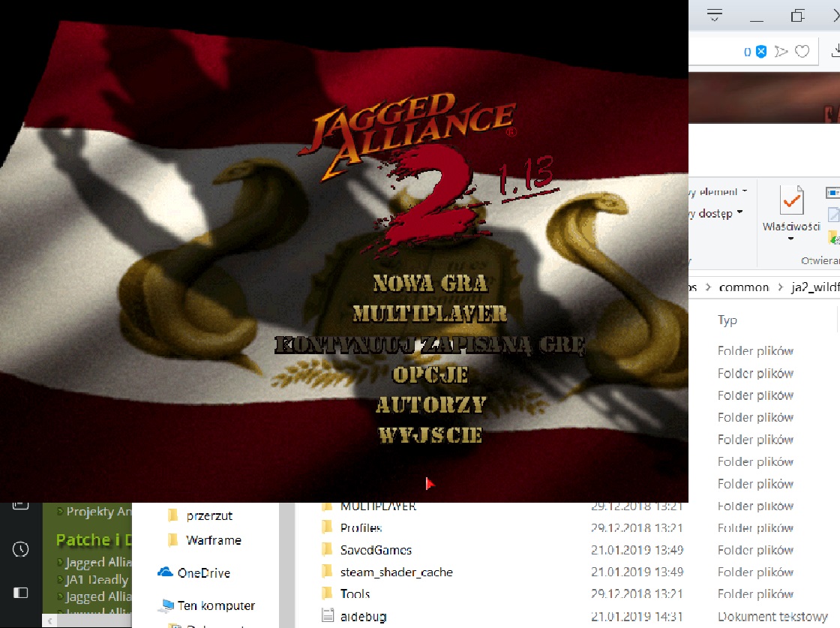Start a new game with NOWA GRA
This screenshot has height=628, width=840.
430,284
